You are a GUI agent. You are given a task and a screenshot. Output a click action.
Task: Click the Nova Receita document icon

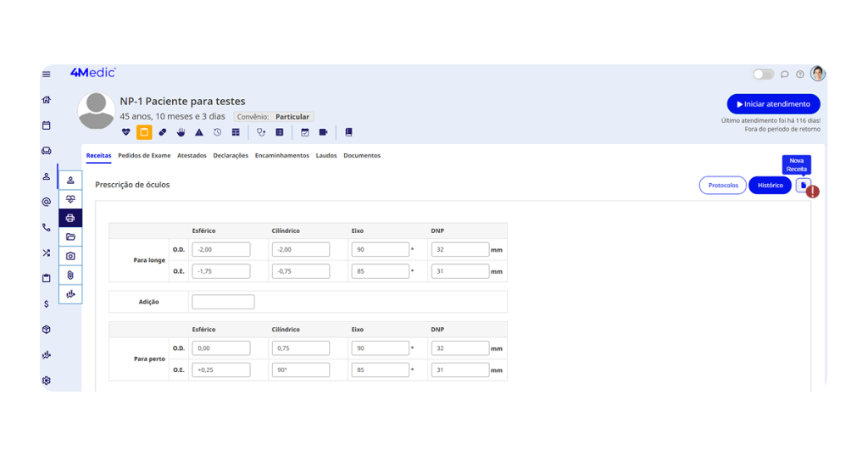(803, 185)
